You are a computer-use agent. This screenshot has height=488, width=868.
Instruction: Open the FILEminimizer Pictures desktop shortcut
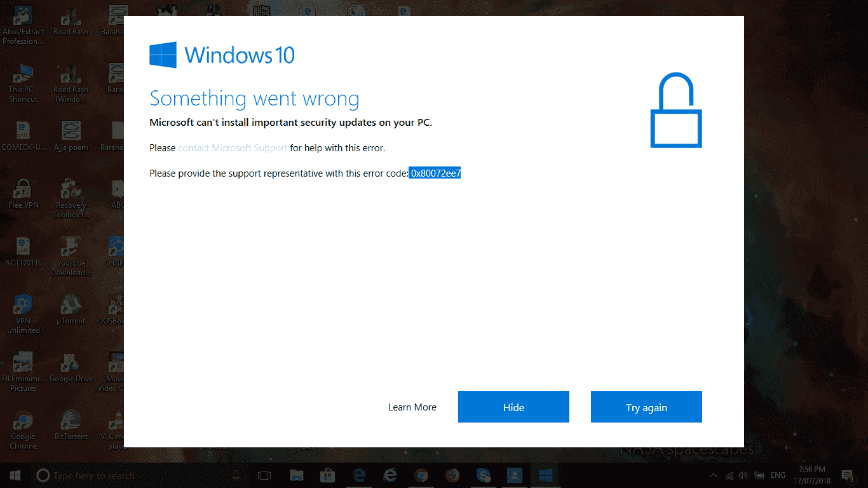(x=24, y=372)
